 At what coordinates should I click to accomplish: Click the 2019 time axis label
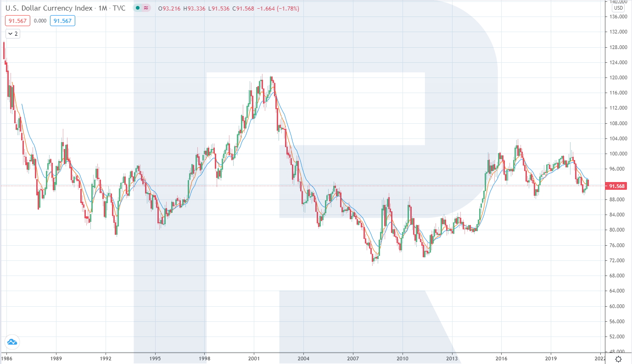(x=551, y=358)
